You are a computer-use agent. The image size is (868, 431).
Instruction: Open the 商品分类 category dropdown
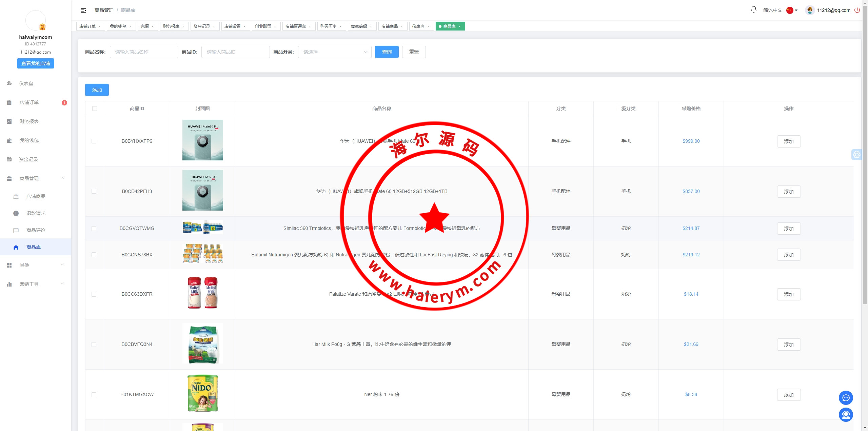pyautogui.click(x=335, y=52)
